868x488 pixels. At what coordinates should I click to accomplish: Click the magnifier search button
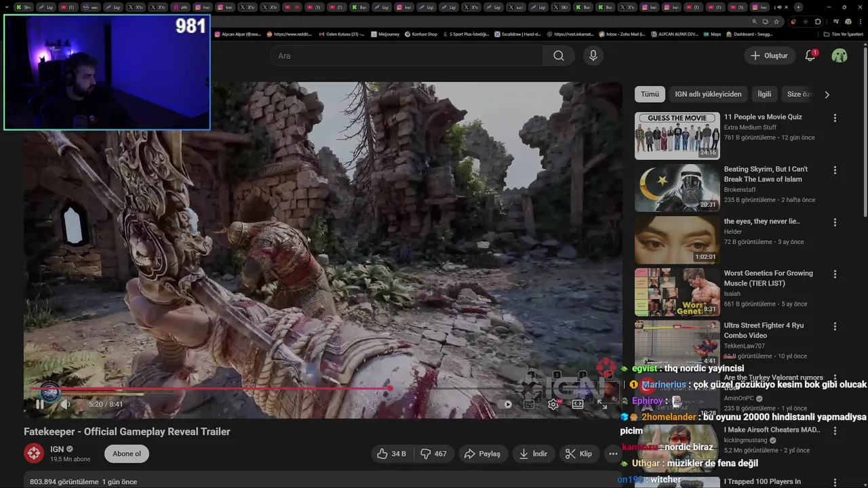click(x=559, y=56)
